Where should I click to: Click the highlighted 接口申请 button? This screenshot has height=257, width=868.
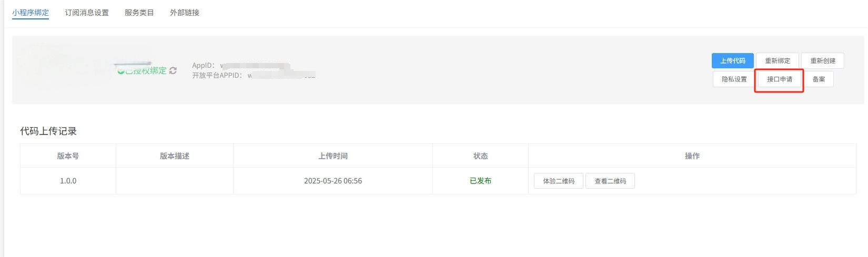pyautogui.click(x=780, y=79)
